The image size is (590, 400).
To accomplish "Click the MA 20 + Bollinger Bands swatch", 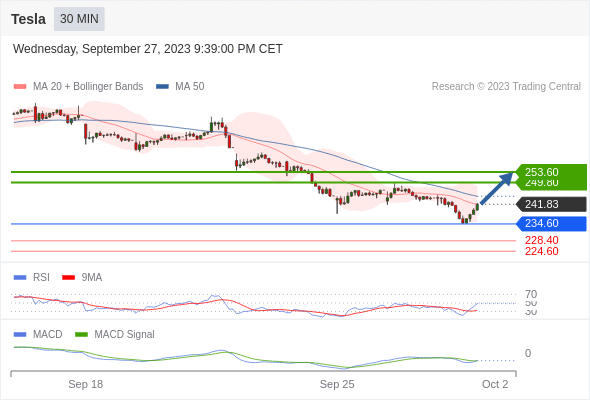I will pos(20,87).
